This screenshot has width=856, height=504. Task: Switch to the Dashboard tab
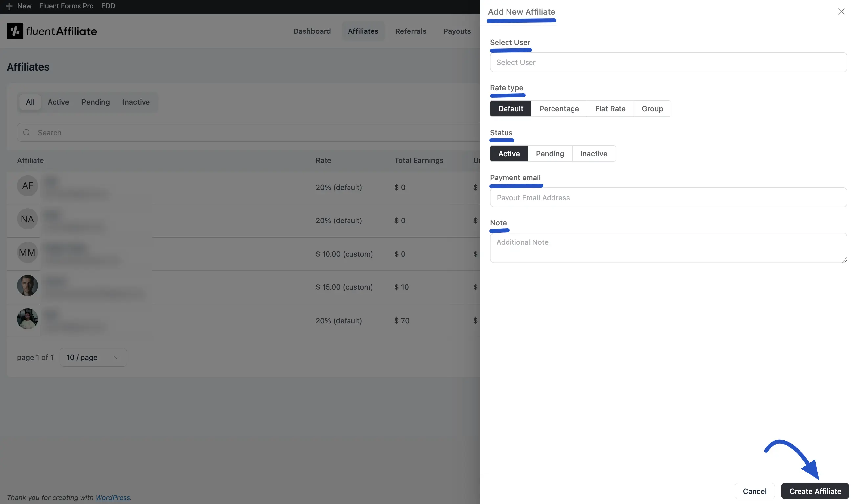click(x=312, y=31)
